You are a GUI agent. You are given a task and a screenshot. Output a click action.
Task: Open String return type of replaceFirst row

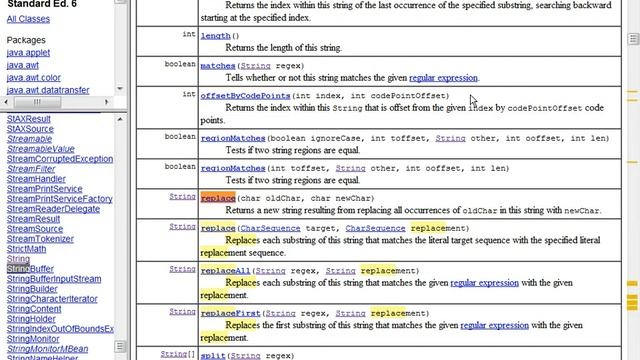182,311
